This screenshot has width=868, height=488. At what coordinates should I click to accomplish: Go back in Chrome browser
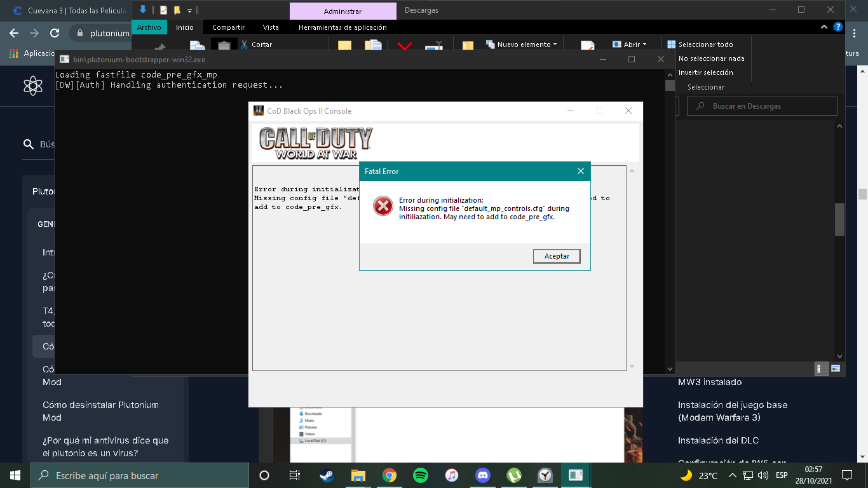14,33
